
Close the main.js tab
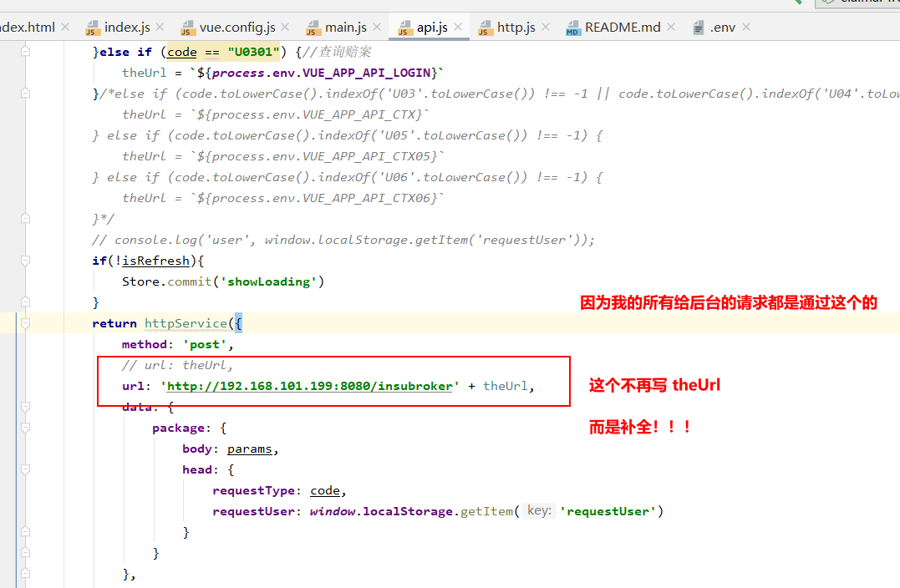coord(377,27)
